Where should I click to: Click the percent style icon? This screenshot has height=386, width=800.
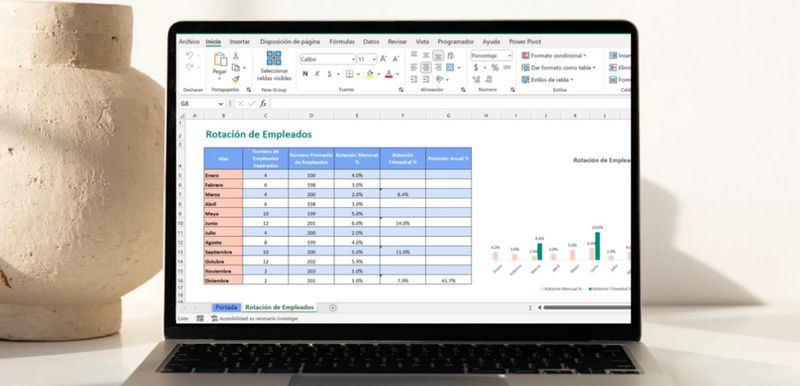tap(495, 67)
